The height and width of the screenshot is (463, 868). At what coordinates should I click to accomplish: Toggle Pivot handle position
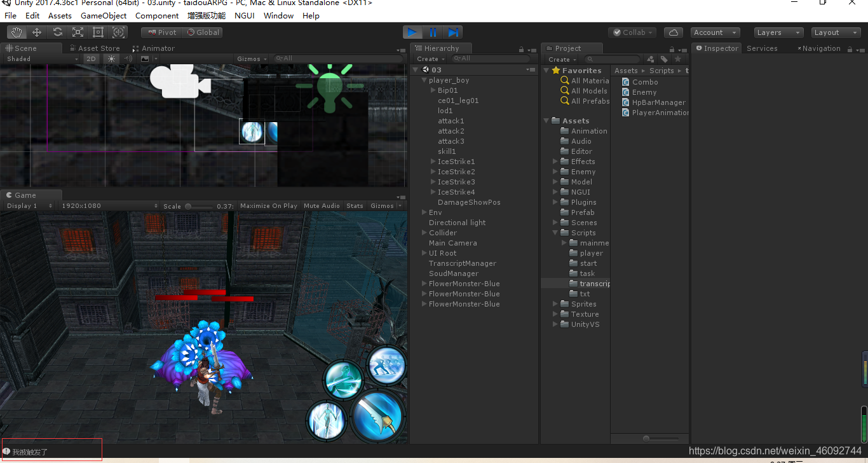click(161, 32)
